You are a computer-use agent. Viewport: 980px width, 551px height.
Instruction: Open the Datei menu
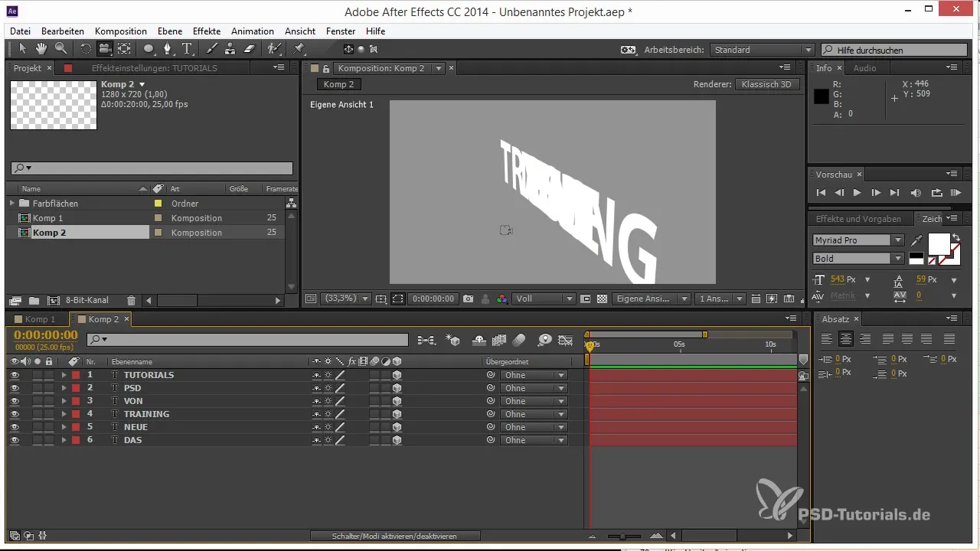point(21,31)
